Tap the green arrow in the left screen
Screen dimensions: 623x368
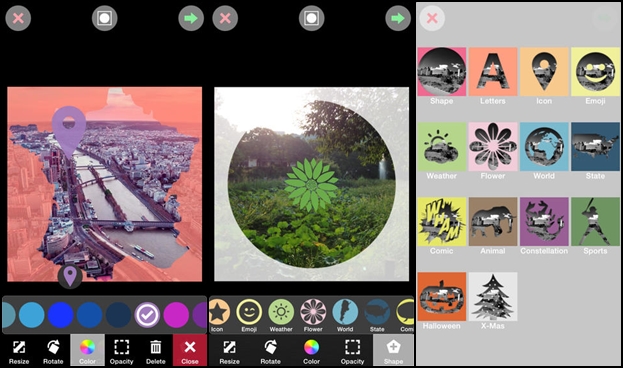[x=191, y=18]
